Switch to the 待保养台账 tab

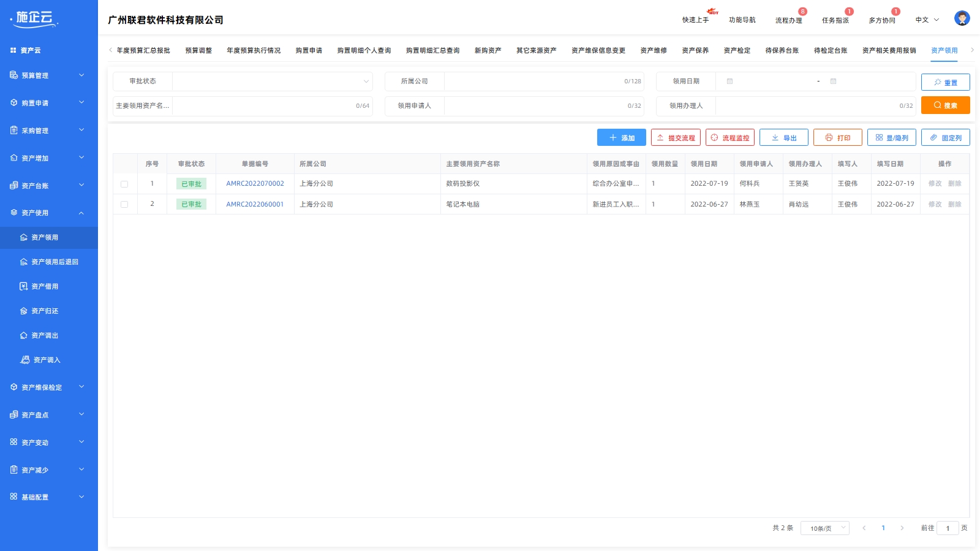pos(782,50)
